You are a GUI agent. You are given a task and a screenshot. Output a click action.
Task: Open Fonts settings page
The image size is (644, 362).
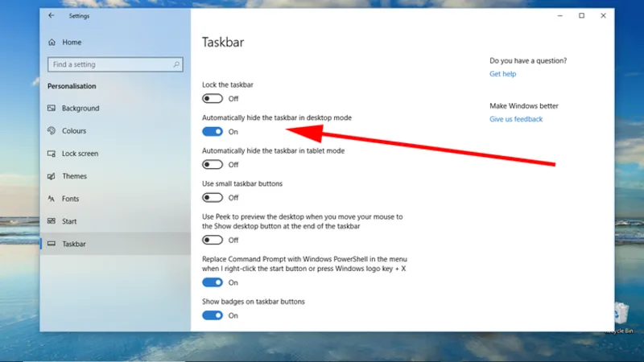115,199
